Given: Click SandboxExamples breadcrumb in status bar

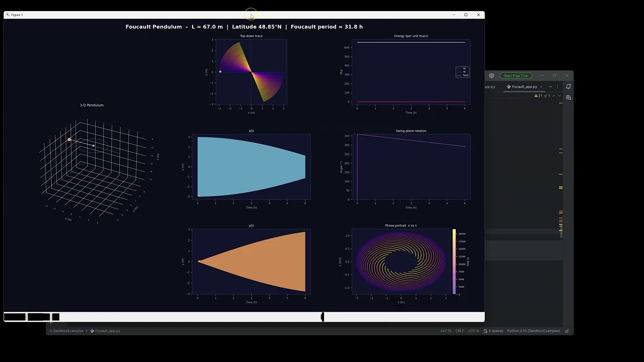Looking at the screenshot, I should tap(67, 331).
